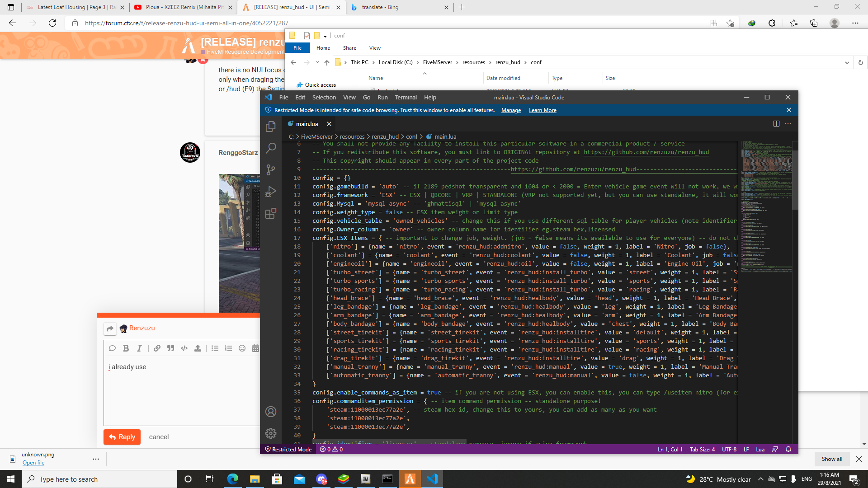This screenshot has width=868, height=488.
Task: Expand the File Explorer address bar history dropdown
Action: pos(847,62)
